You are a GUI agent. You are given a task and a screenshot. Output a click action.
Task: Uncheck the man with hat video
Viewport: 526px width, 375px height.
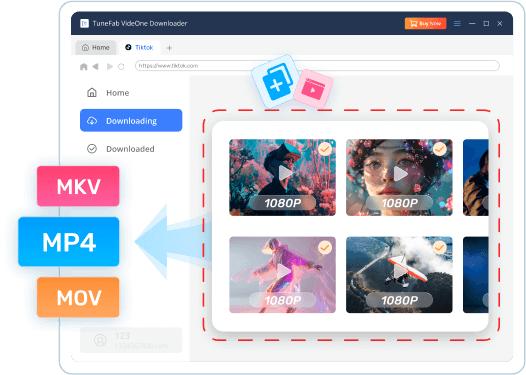point(325,149)
